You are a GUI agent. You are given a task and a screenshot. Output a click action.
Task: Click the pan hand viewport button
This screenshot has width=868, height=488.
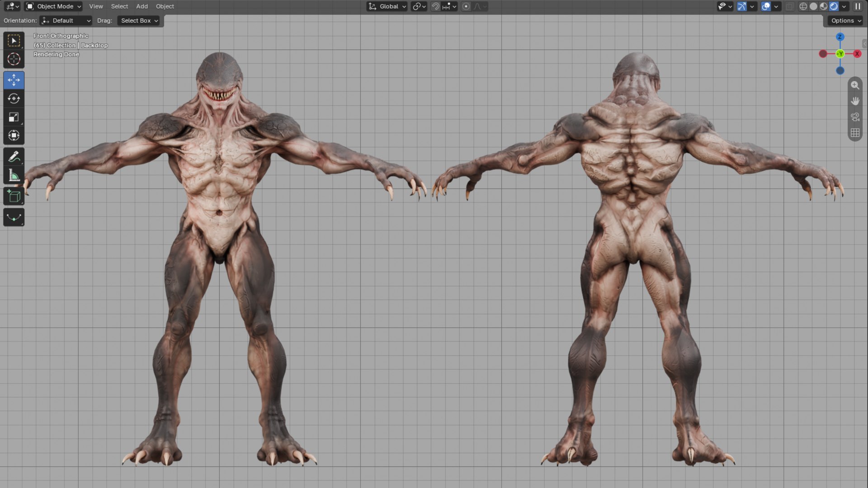point(855,101)
